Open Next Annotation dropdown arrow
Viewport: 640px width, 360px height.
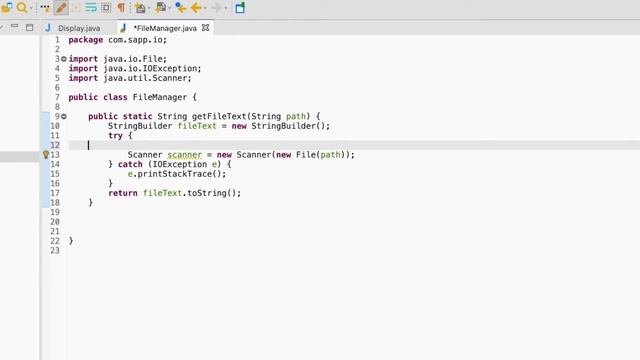coord(149,8)
